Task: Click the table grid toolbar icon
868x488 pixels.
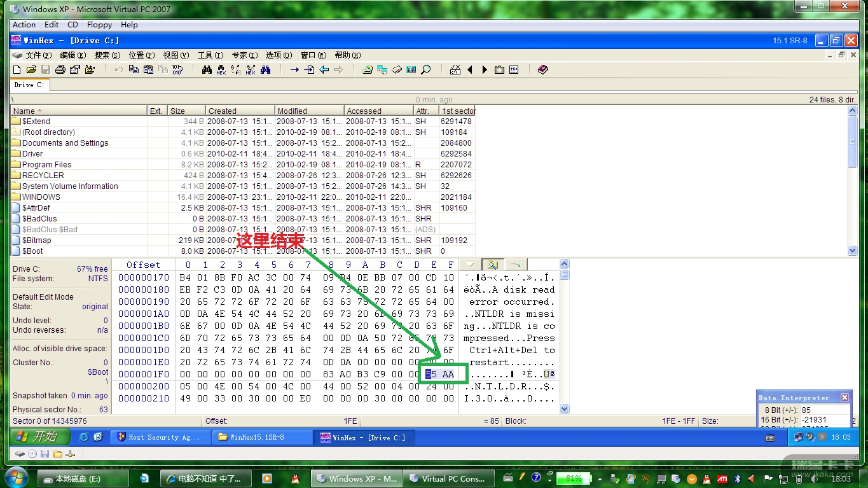Action: (x=514, y=69)
